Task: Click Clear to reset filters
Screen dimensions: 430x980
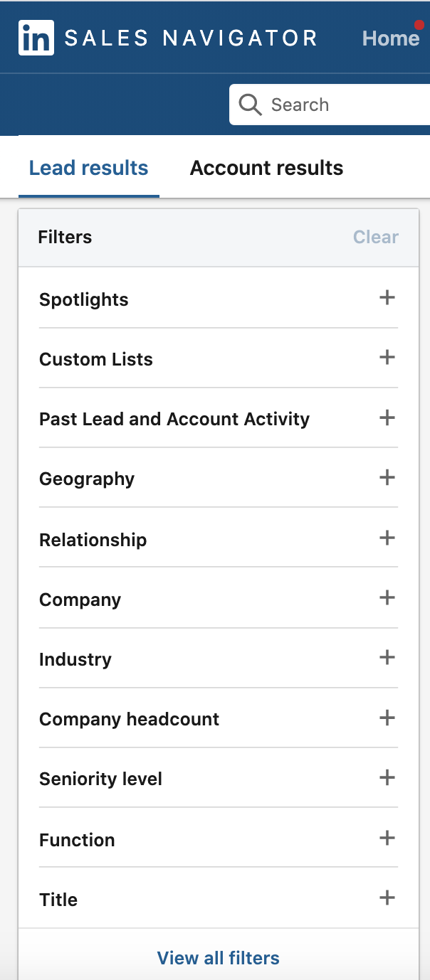Action: [x=376, y=238]
